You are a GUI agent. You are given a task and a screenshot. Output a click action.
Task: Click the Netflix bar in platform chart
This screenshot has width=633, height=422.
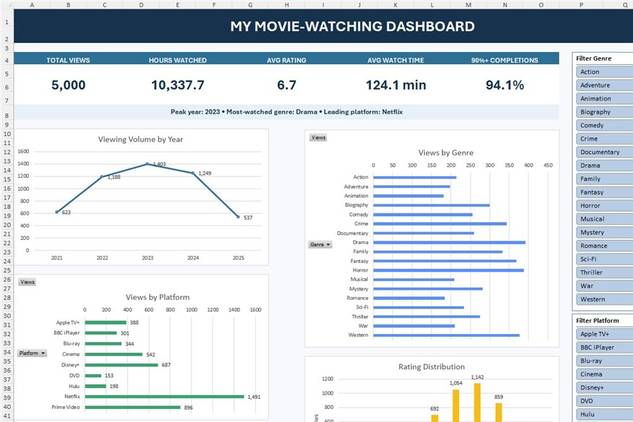164,397
